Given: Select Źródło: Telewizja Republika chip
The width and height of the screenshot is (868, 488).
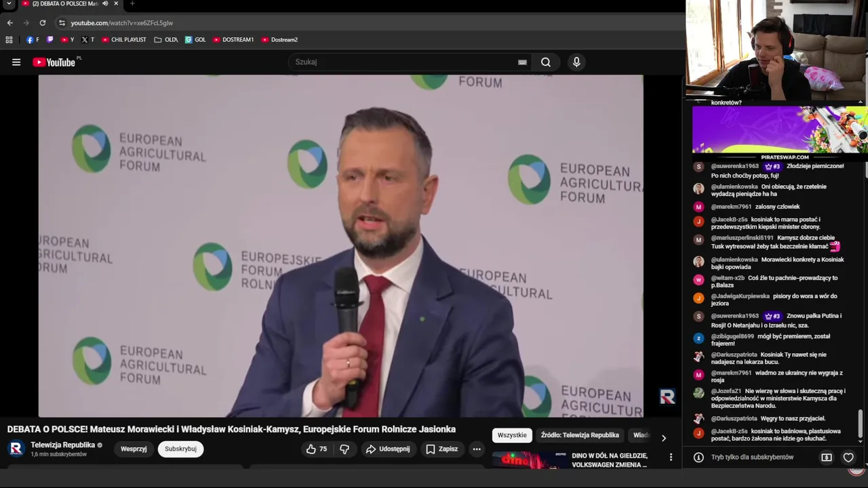Looking at the screenshot, I should pos(580,435).
